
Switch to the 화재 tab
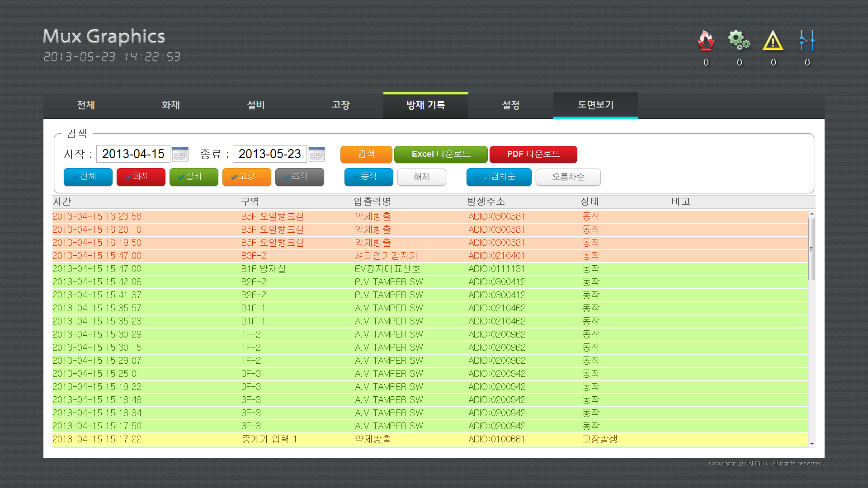[x=171, y=105]
